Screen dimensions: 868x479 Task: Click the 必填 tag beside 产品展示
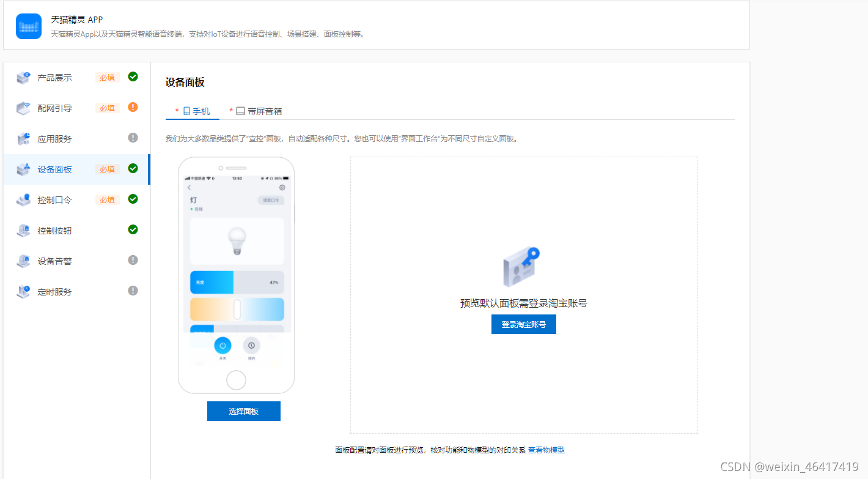108,78
